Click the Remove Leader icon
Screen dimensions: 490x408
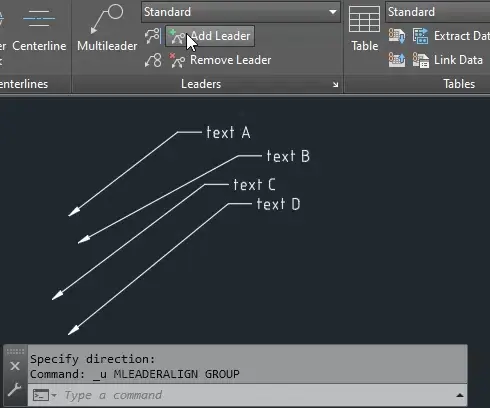(x=177, y=60)
